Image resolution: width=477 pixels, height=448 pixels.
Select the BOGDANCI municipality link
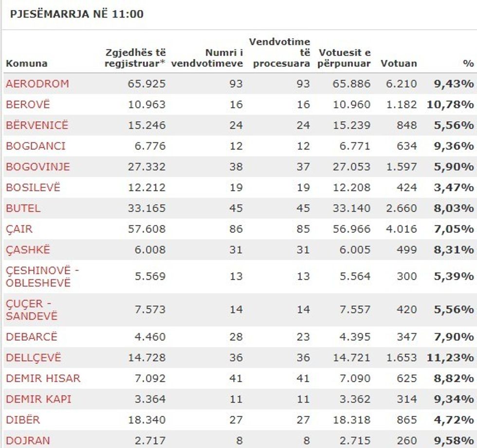(36, 146)
